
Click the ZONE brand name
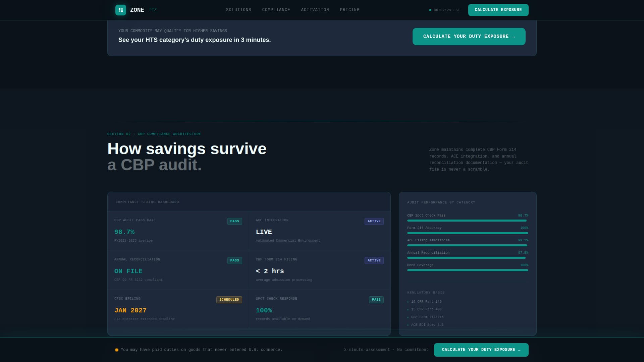tap(137, 10)
